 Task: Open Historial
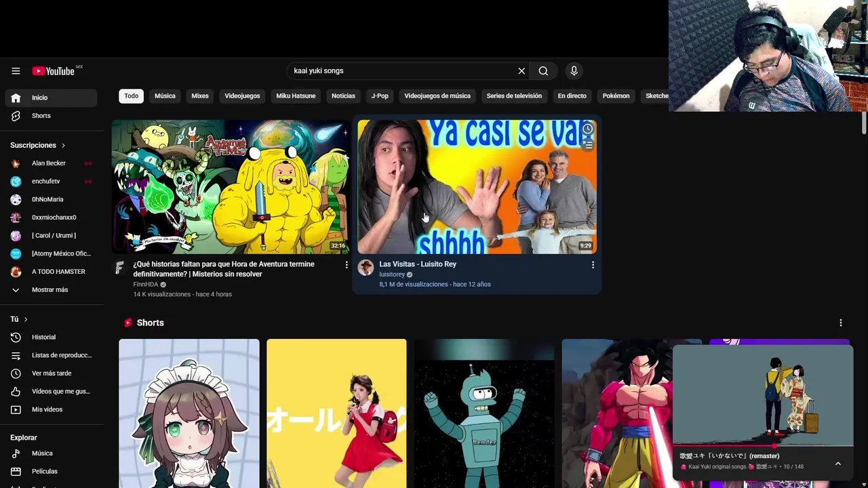click(52, 338)
